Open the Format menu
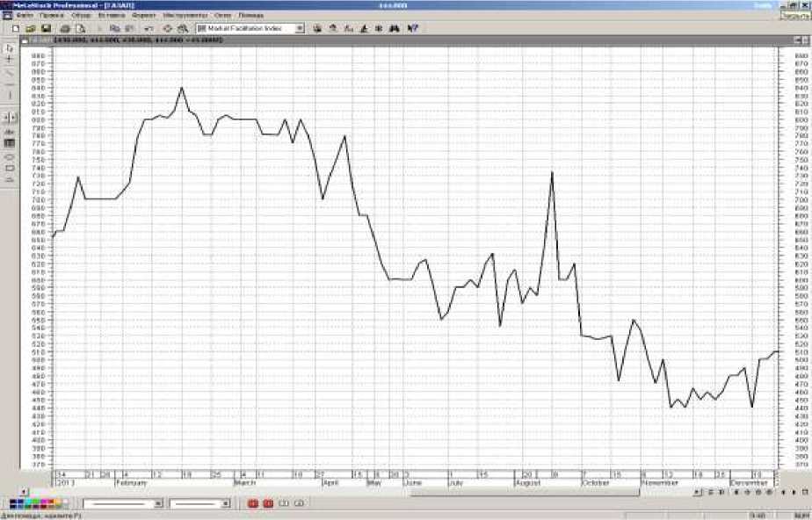 click(x=143, y=16)
